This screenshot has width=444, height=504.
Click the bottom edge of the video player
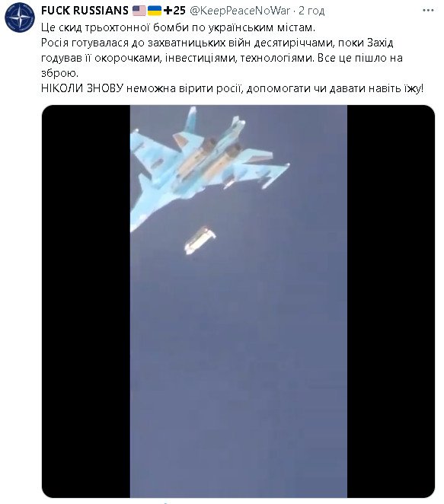tap(238, 496)
